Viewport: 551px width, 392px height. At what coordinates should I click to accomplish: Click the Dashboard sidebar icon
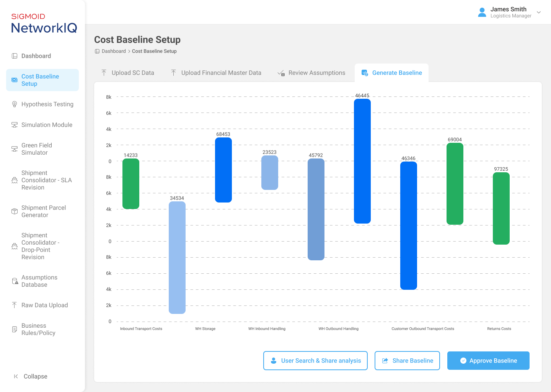(15, 56)
